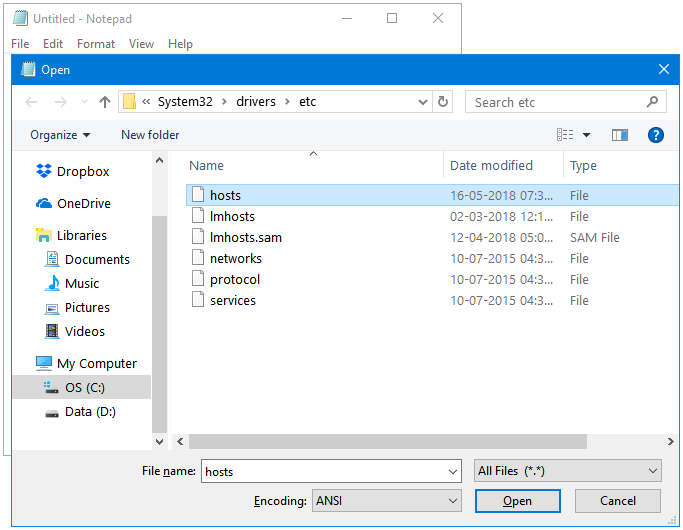The width and height of the screenshot is (683, 530).
Task: Click the folder icon in address bar
Action: [x=129, y=101]
